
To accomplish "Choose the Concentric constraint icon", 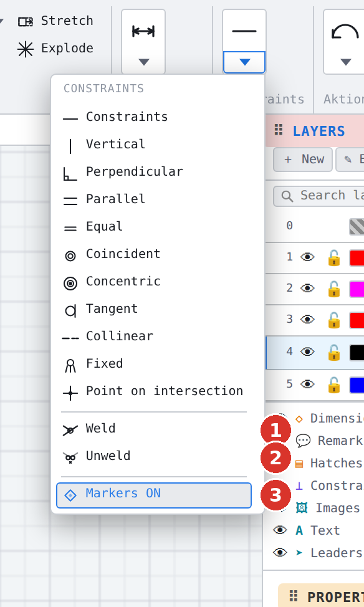I will click(70, 284).
